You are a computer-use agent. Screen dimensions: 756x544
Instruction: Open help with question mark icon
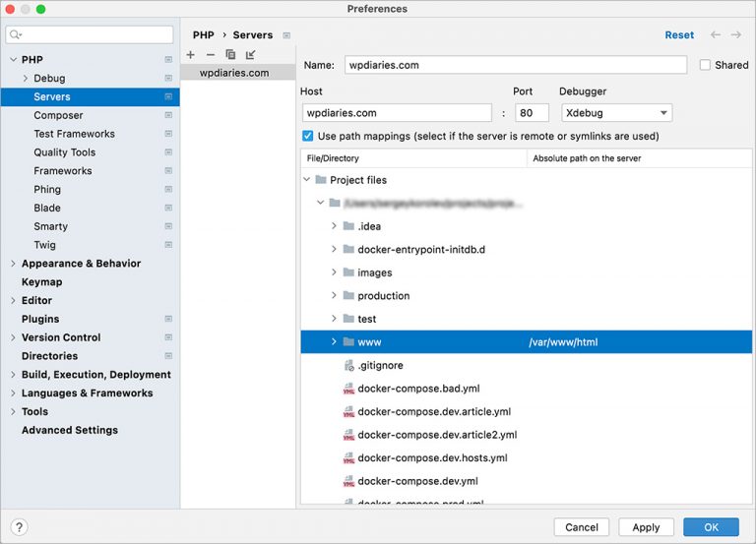coord(20,527)
